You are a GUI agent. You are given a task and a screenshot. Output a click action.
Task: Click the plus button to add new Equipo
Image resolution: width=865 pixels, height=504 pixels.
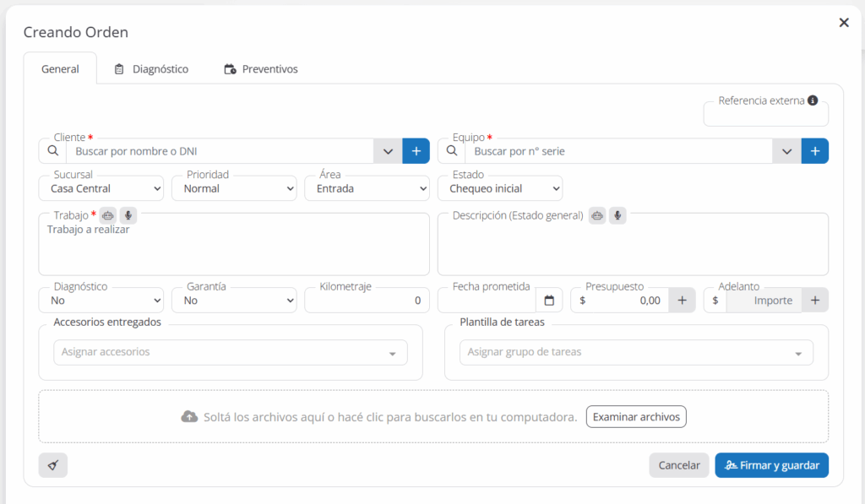(814, 151)
